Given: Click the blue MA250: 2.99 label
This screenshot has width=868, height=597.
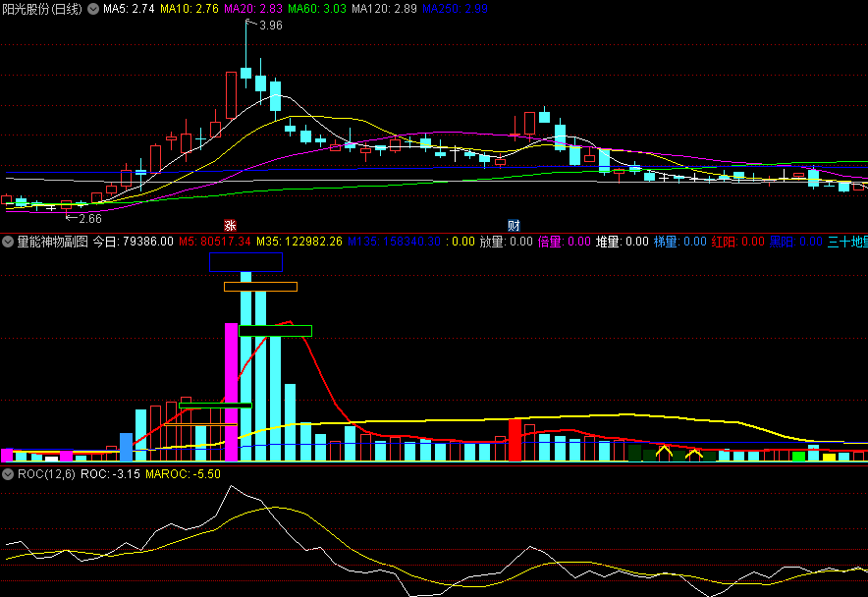Looking at the screenshot, I should (455, 9).
